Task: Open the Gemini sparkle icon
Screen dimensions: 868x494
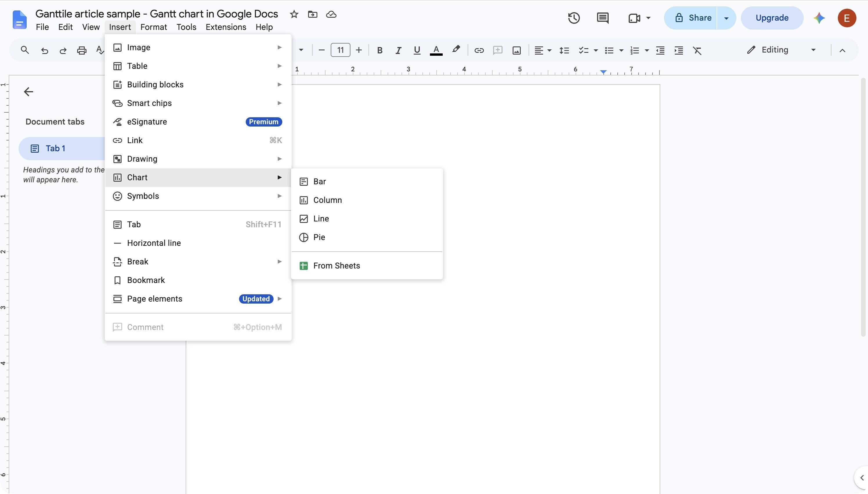Action: point(819,18)
